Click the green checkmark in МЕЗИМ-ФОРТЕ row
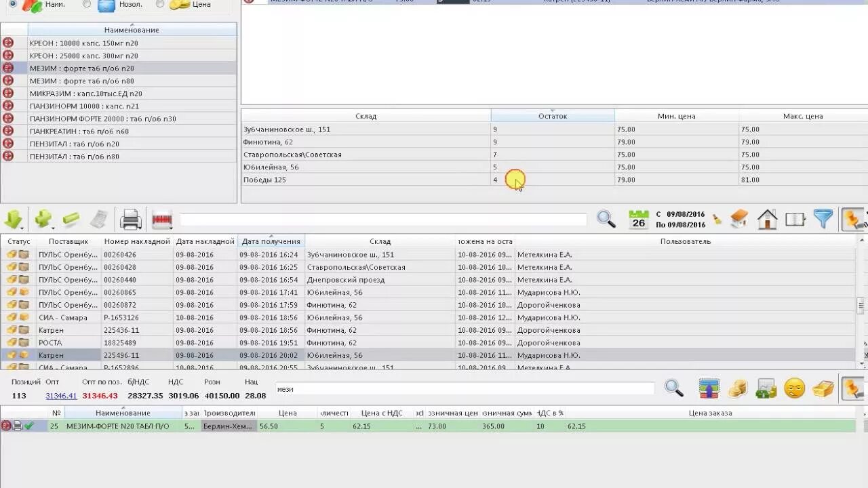Viewport: 868px width, 488px height. point(28,426)
